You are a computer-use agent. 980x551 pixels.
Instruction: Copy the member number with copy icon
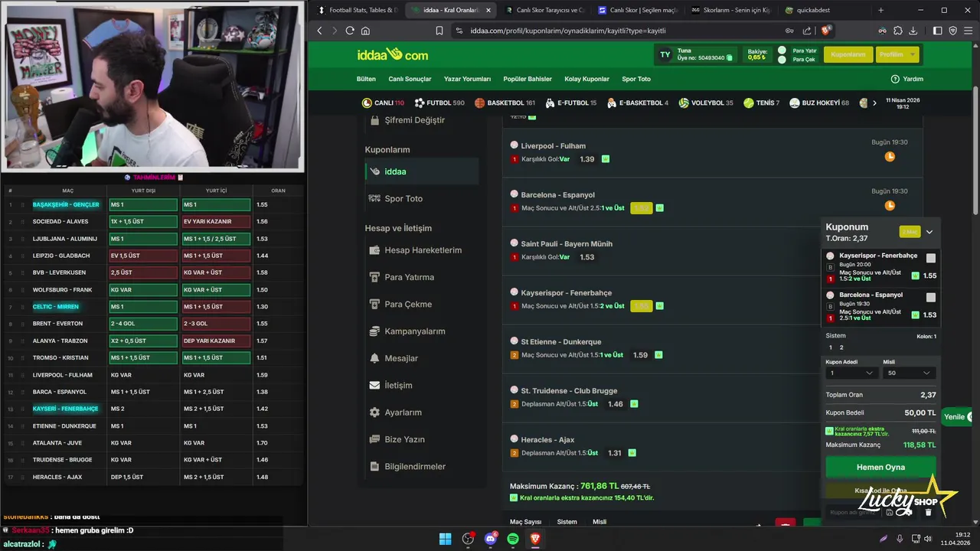pyautogui.click(x=730, y=58)
